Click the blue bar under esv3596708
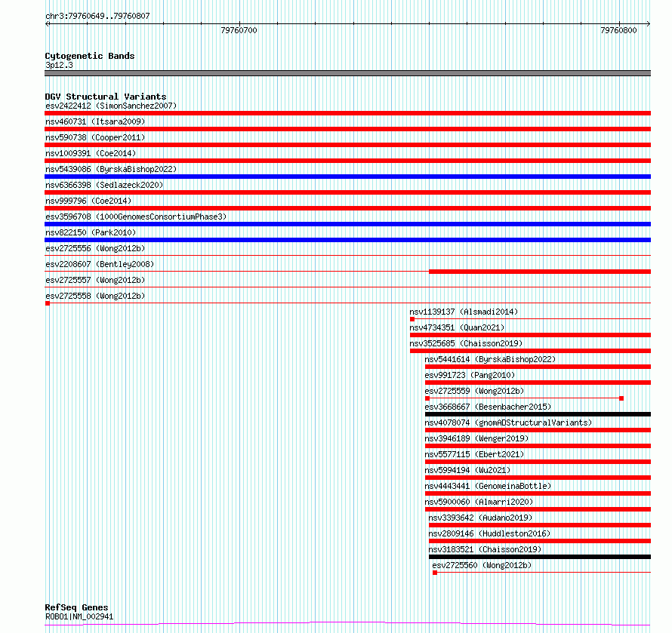 (347, 224)
